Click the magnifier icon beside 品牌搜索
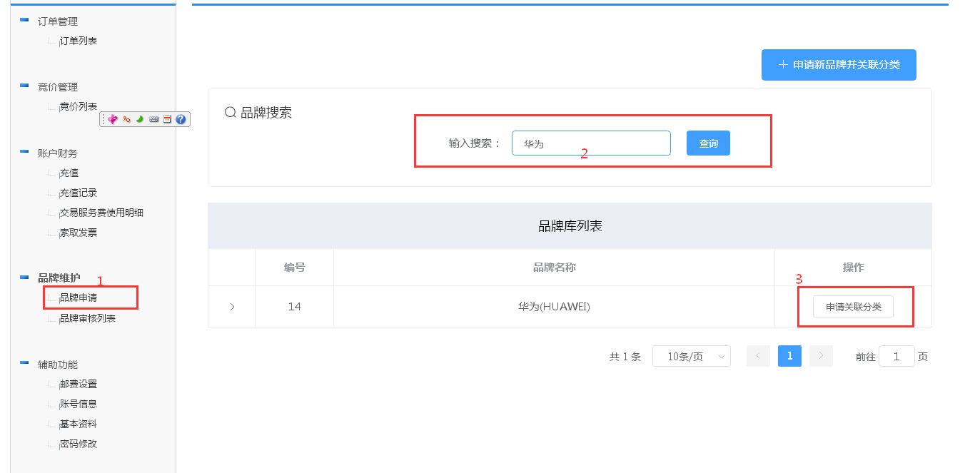Image resolution: width=980 pixels, height=473 pixels. tap(231, 112)
